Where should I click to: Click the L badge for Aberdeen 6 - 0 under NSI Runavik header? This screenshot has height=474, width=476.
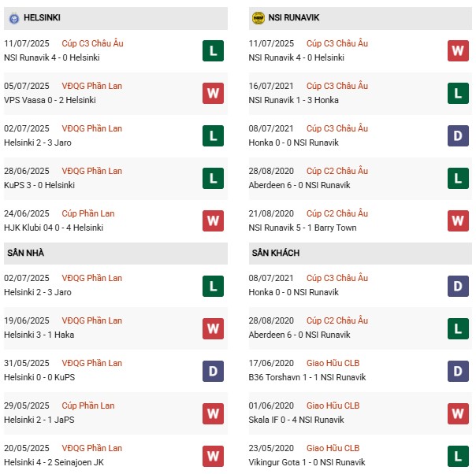click(x=458, y=179)
